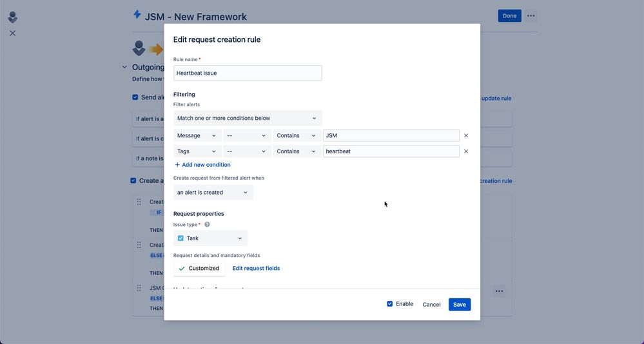This screenshot has height=344, width=644.
Task: Open the Task issue type dropdown
Action: [210, 238]
